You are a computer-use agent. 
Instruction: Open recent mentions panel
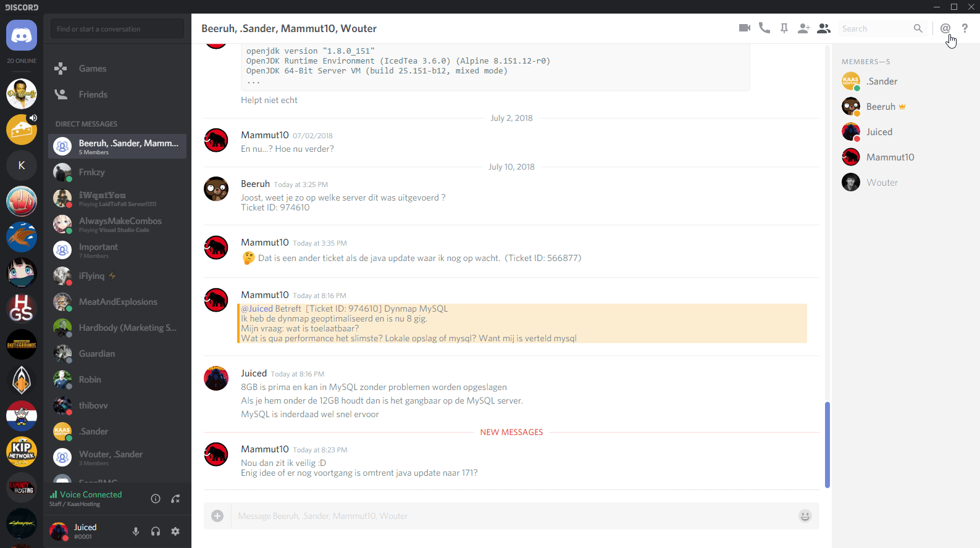[x=945, y=28]
